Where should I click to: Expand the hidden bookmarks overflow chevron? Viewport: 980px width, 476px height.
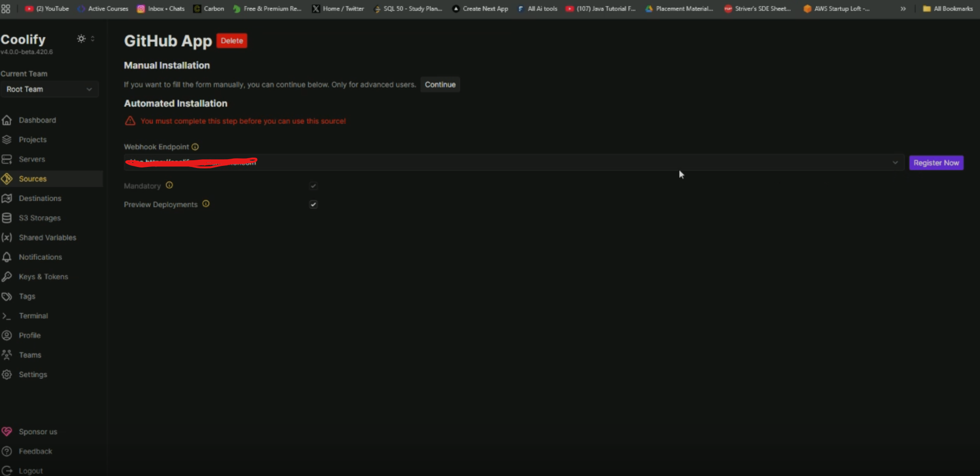pyautogui.click(x=903, y=9)
